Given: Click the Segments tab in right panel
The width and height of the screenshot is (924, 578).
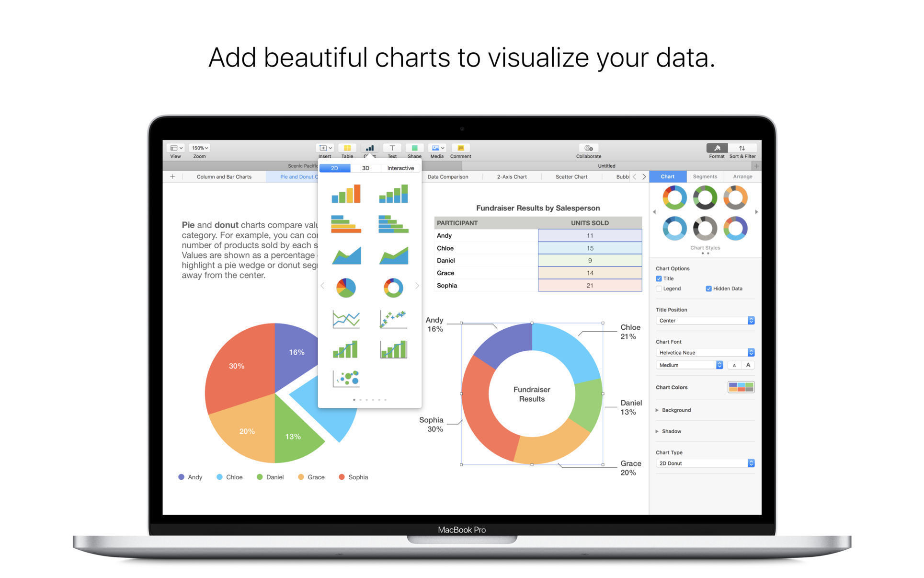Looking at the screenshot, I should point(703,176).
